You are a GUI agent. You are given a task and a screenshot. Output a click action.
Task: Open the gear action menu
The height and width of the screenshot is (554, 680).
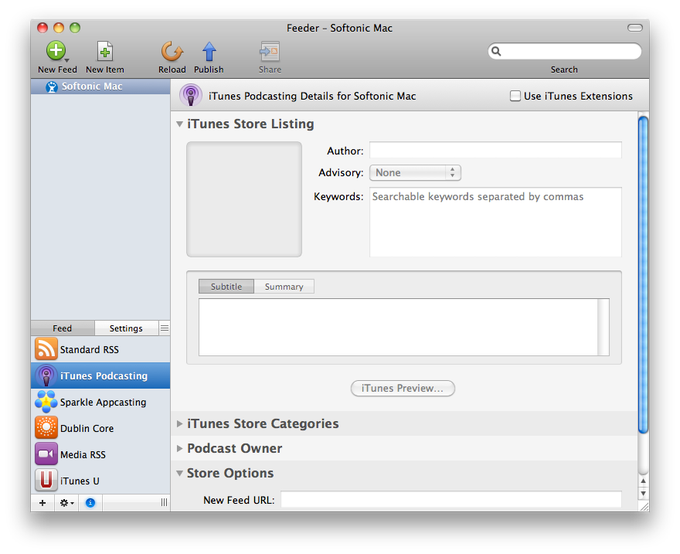66,503
